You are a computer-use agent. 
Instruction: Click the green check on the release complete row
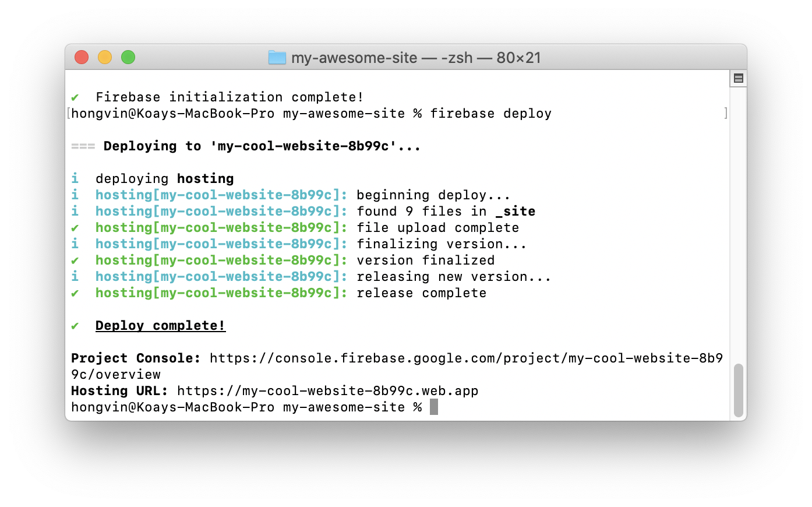click(x=75, y=293)
